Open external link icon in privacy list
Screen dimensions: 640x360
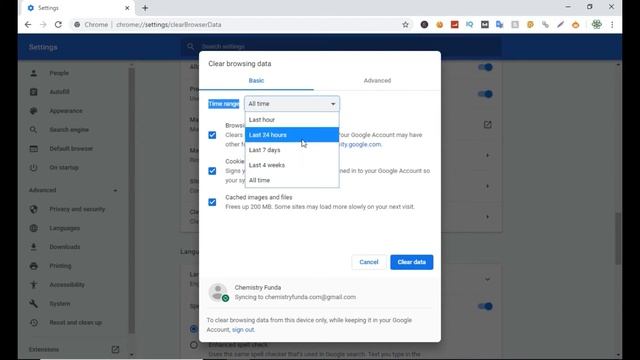[x=487, y=124]
